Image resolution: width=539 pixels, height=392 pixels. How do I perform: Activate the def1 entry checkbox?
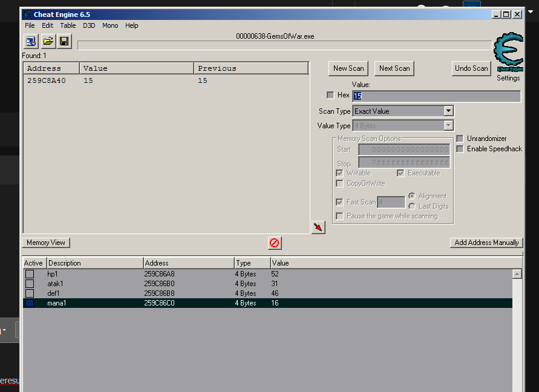(x=30, y=293)
